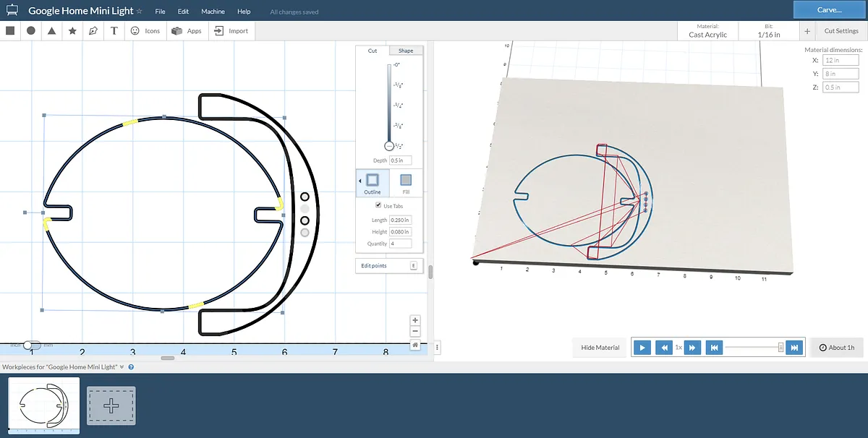Uncheck the Use Tabs checkbox
The width and height of the screenshot is (868, 438).
pos(378,206)
